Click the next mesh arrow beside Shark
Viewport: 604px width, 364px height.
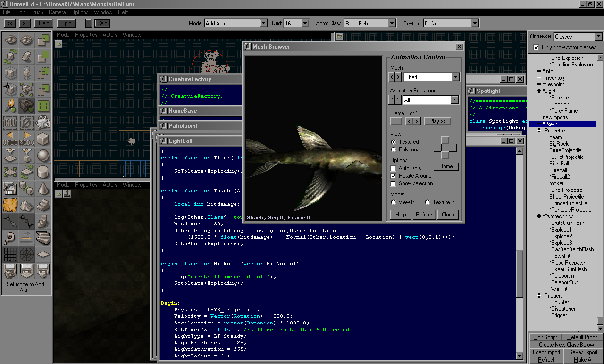[399, 77]
